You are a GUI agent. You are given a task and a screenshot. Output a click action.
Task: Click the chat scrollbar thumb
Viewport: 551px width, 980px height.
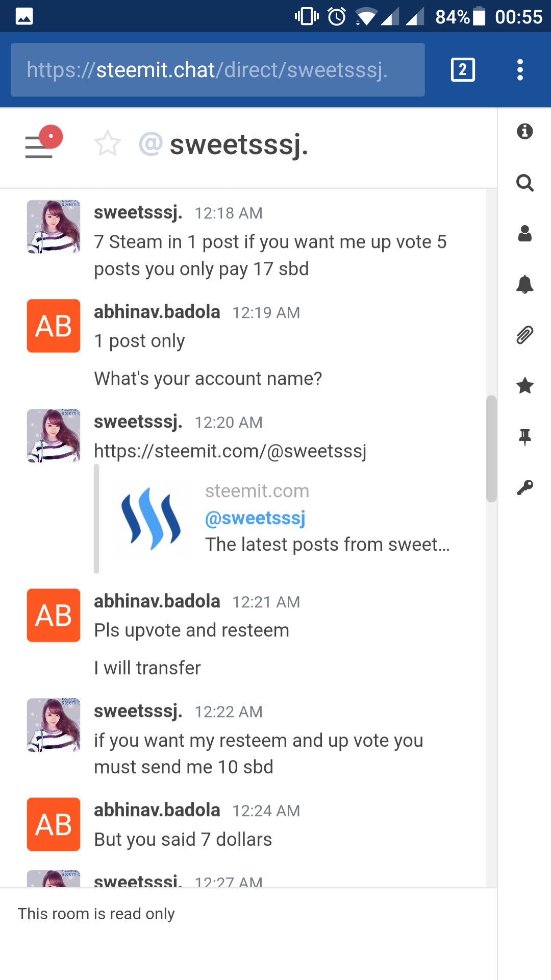click(x=491, y=449)
